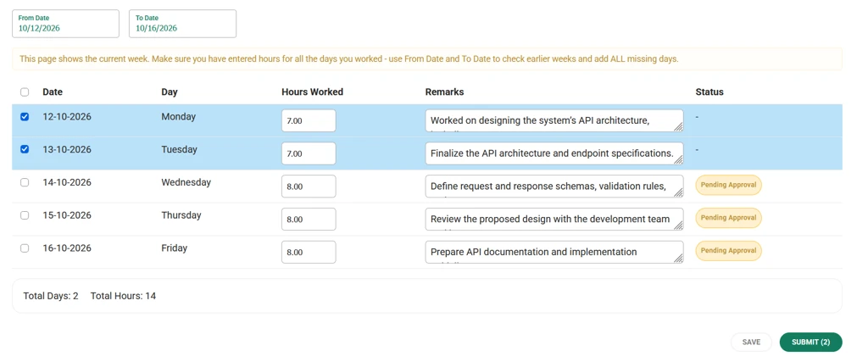
Task: Grab resize handle on Friday remarks box
Action: pyautogui.click(x=679, y=259)
